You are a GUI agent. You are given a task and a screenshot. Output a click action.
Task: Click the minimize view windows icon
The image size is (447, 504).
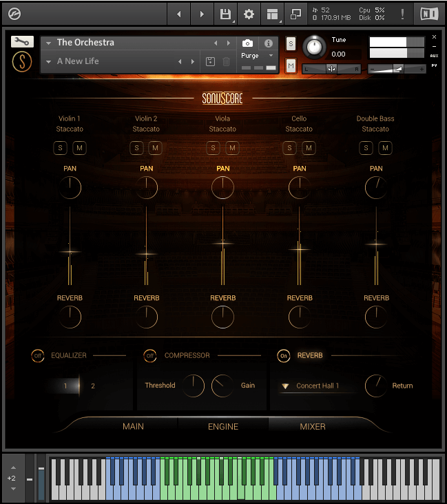pos(295,14)
